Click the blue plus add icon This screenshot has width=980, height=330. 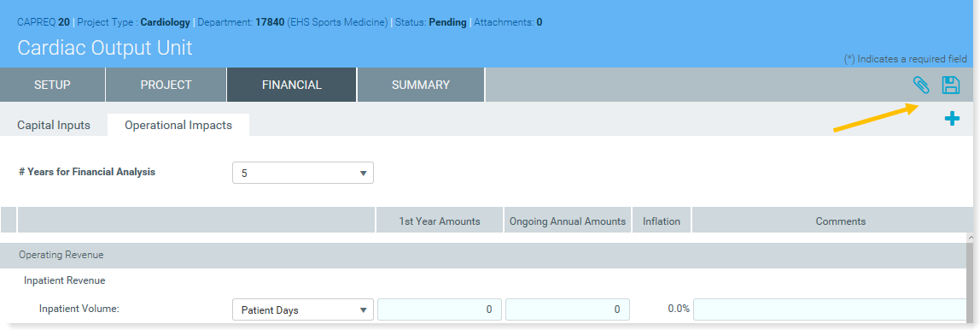tap(952, 118)
